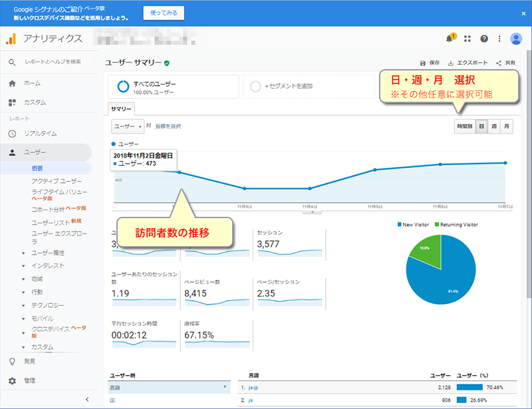The image size is (532, 409).
Task: Open アクティブ ユーザー report in sidebar
Action: [57, 181]
